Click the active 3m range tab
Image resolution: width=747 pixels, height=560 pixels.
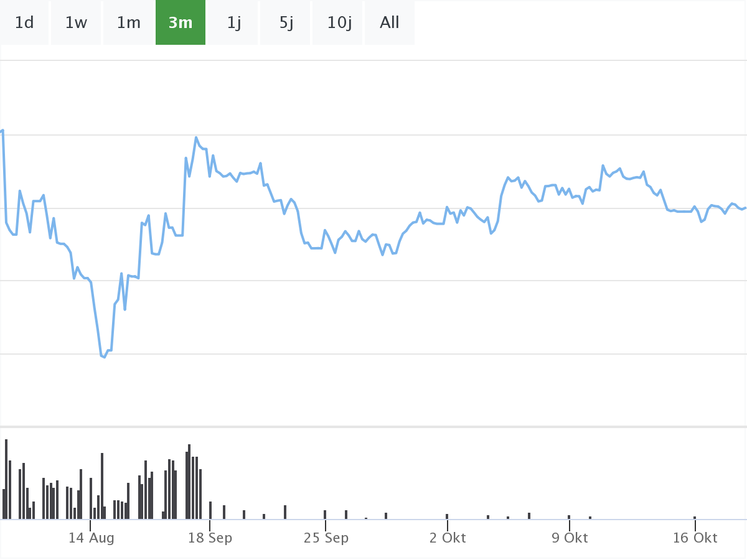(181, 23)
